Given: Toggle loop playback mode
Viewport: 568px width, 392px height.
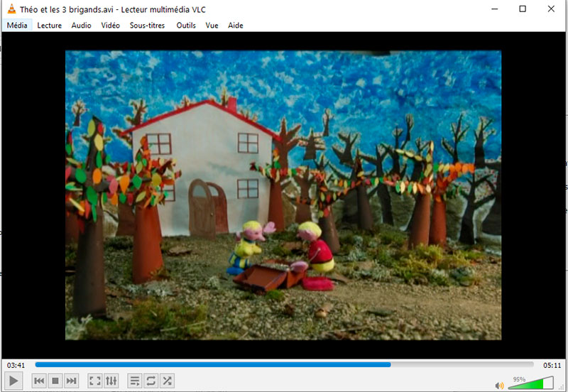Looking at the screenshot, I should click(x=151, y=381).
